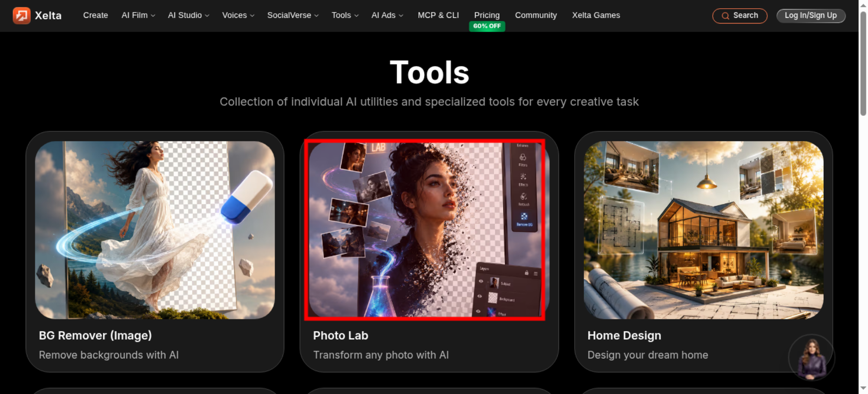Click the Log In/Sign Up button
Image resolution: width=868 pixels, height=394 pixels.
point(811,16)
